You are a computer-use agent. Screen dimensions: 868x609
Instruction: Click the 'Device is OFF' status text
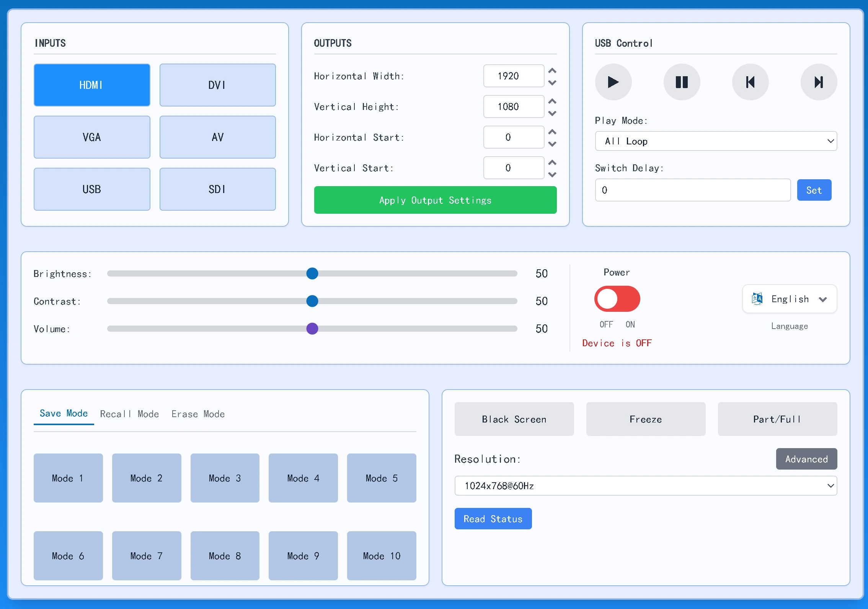point(617,343)
